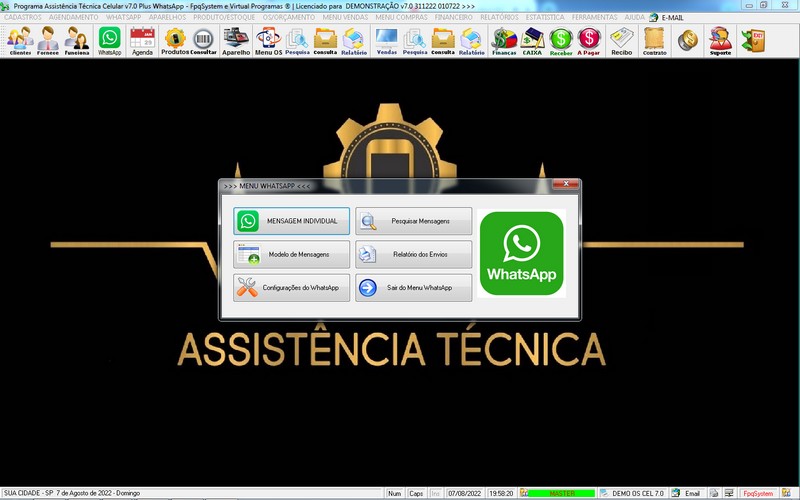Open Configurações do WhatsApp
This screenshot has width=800, height=500.
(x=291, y=288)
